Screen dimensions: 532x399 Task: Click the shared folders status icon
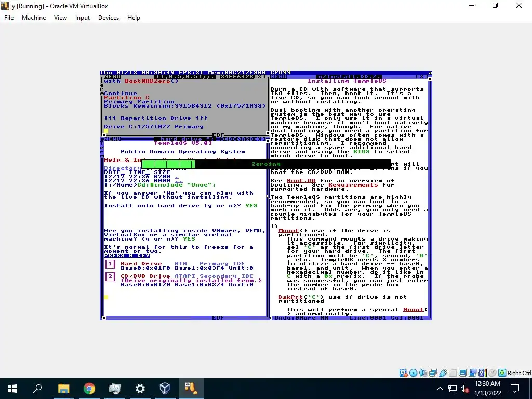click(453, 373)
